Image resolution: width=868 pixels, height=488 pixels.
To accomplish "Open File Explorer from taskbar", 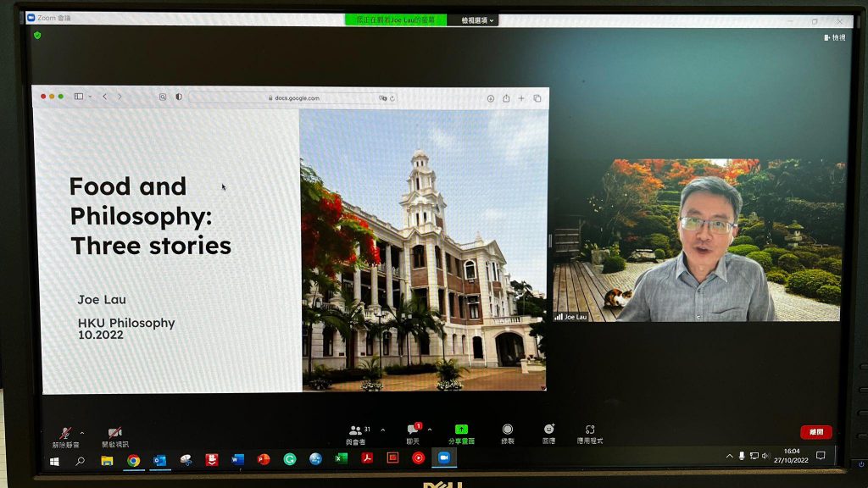I will pyautogui.click(x=107, y=460).
